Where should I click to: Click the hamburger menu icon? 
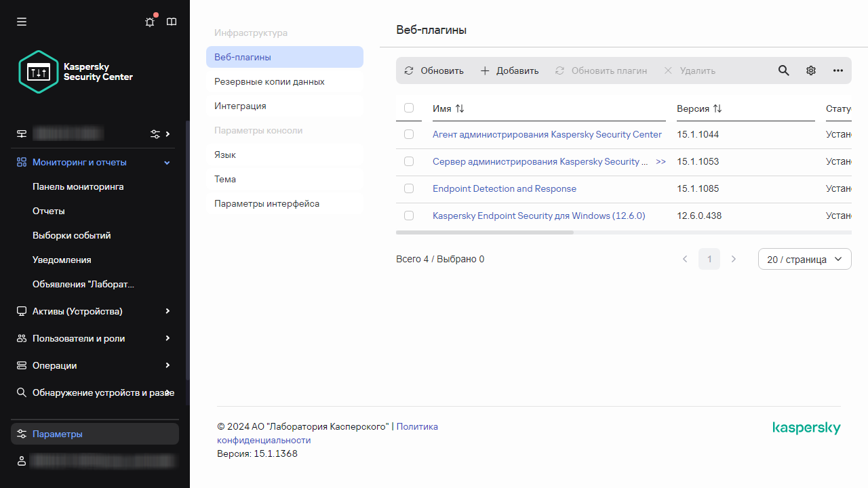(22, 22)
